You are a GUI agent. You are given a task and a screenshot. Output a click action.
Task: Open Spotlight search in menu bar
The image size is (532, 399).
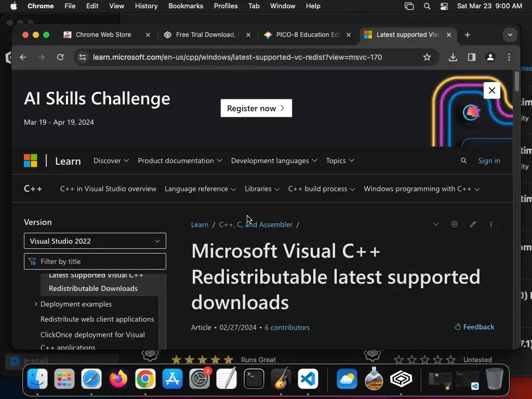[427, 6]
